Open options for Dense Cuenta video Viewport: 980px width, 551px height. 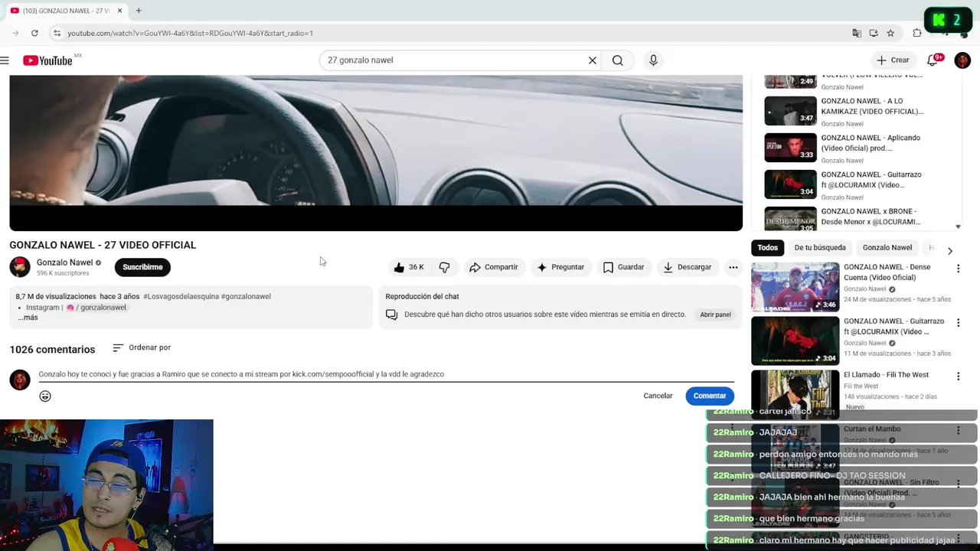[x=958, y=269]
